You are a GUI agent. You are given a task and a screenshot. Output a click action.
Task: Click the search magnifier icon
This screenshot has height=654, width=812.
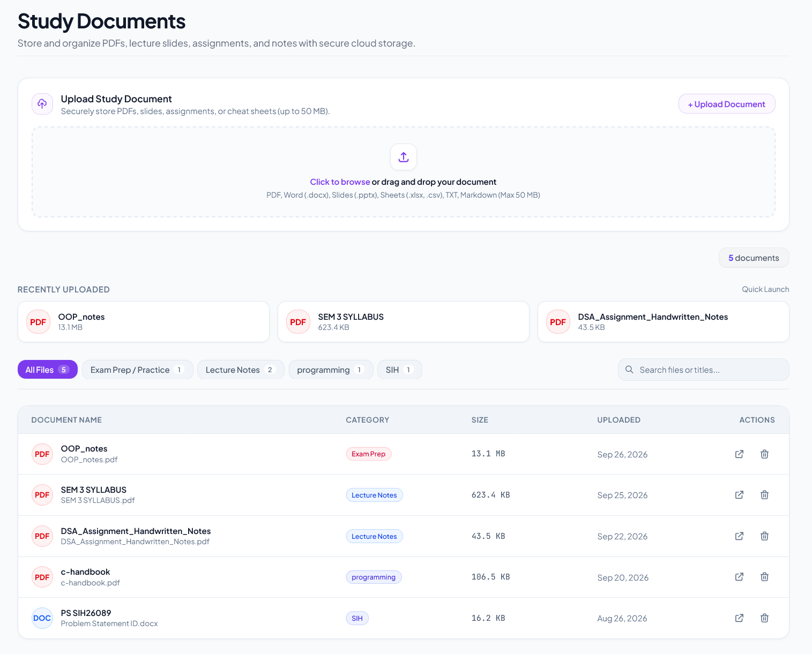[629, 370]
